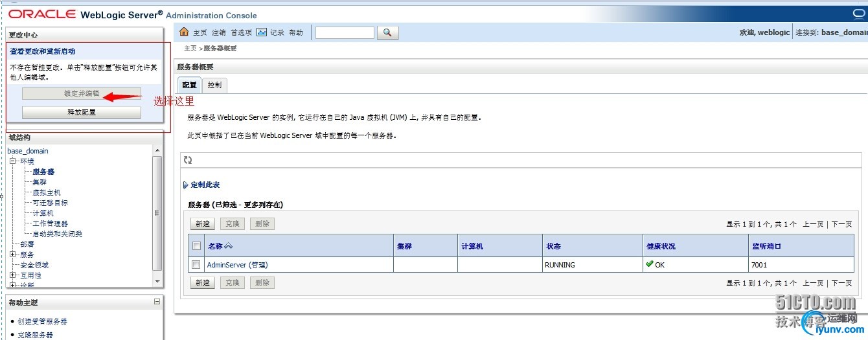Switch to the 配置 tab
Screen dimensions: 868x340
point(189,85)
